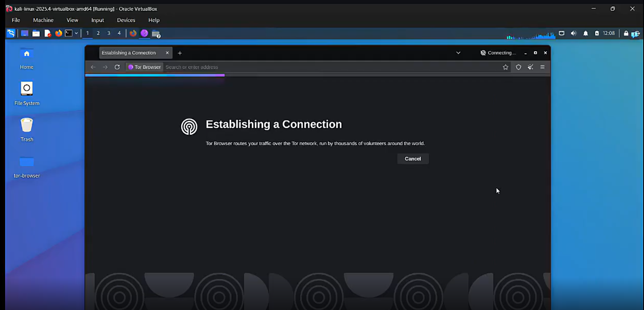Click the New Identity broom icon
The height and width of the screenshot is (310, 644).
(x=530, y=67)
